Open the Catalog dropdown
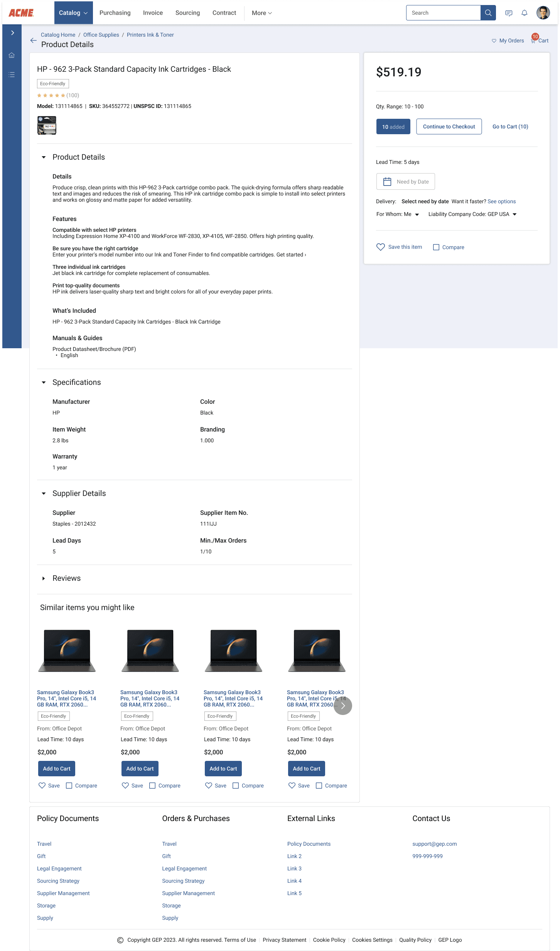This screenshot has width=560, height=951. 73,13
